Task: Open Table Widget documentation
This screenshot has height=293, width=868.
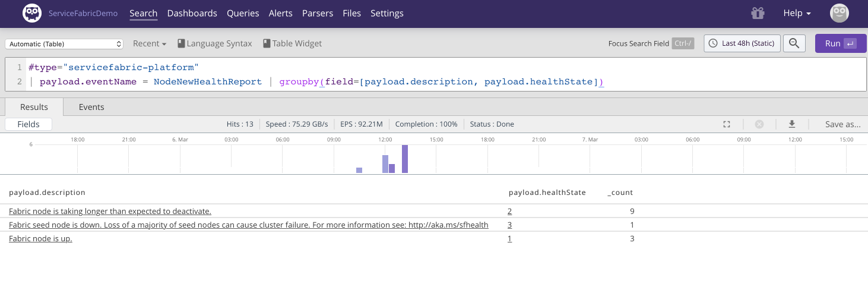Action: tap(292, 43)
